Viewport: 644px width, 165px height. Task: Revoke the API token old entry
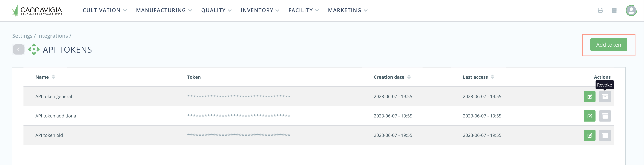605,136
